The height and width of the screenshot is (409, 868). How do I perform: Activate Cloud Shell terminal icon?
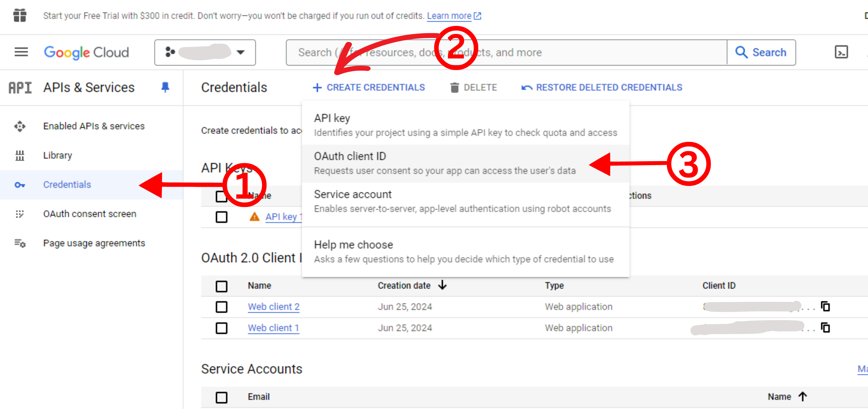[x=841, y=52]
